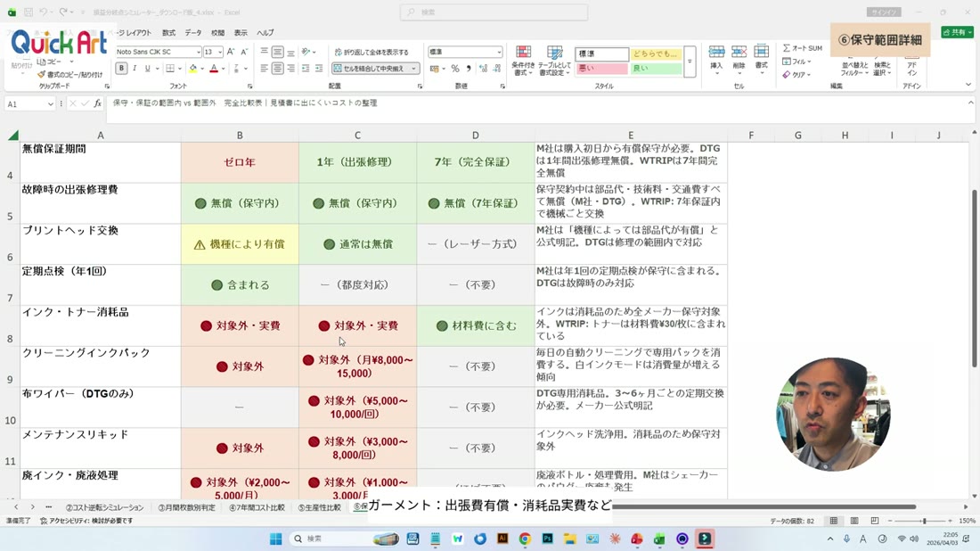This screenshot has width=980, height=551.
Task: Click the insert function fx icon
Action: pyautogui.click(x=97, y=103)
